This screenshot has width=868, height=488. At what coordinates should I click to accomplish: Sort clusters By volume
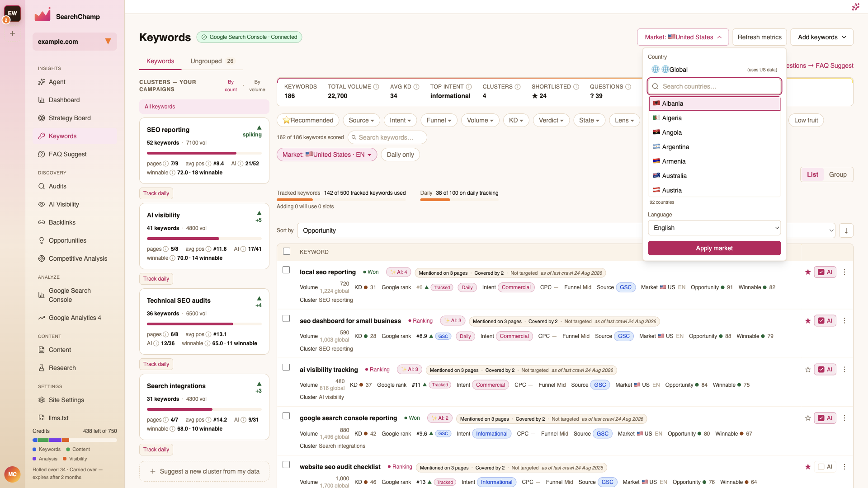point(257,85)
